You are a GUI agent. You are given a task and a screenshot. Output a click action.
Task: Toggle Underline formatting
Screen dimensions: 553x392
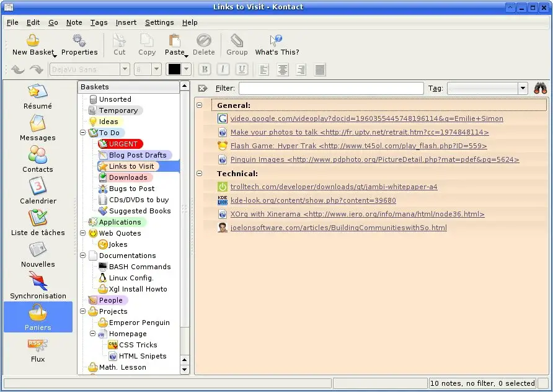click(x=242, y=69)
